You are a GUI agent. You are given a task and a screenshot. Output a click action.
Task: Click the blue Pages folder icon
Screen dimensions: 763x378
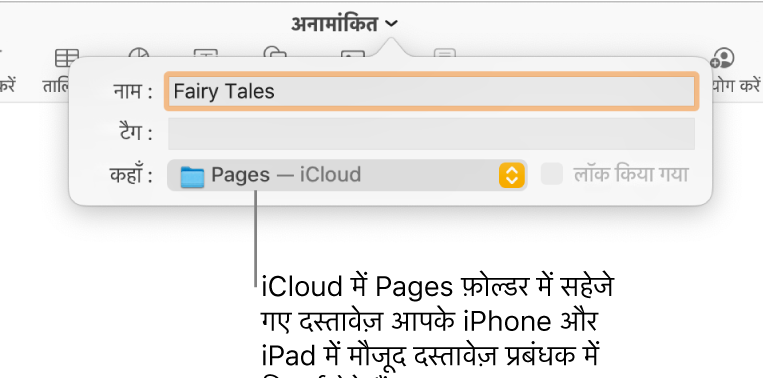(192, 177)
